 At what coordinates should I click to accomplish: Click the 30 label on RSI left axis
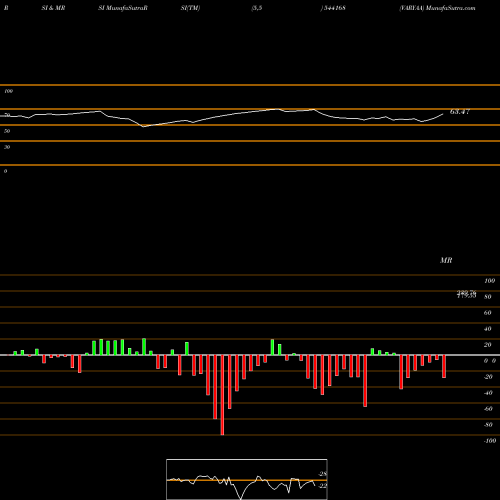(7, 147)
